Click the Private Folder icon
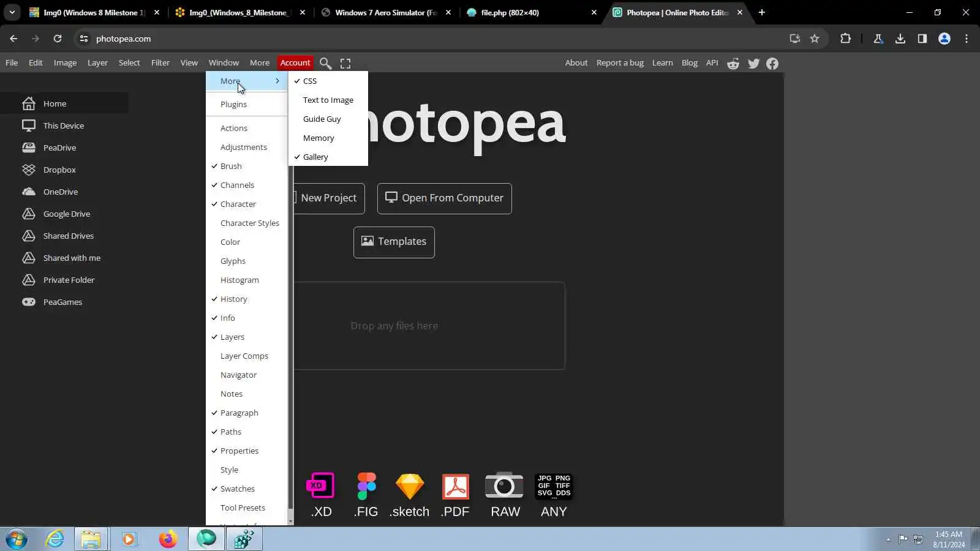Image resolution: width=980 pixels, height=551 pixels. point(29,280)
